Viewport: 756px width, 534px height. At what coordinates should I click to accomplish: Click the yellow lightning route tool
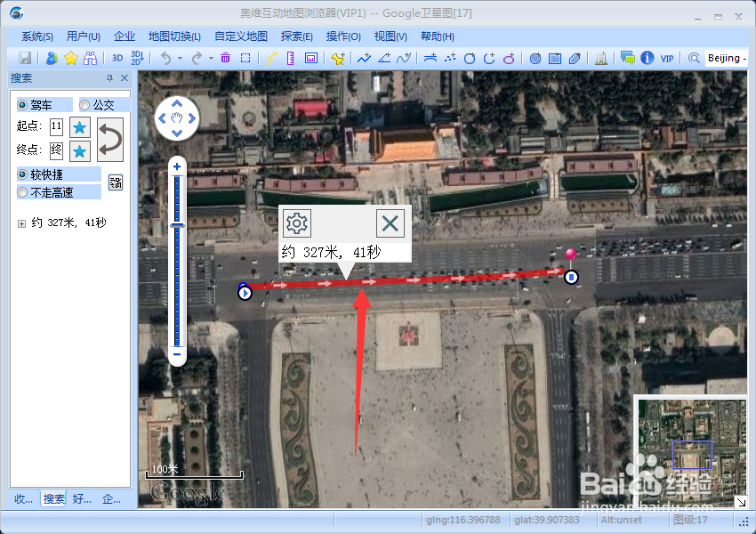point(271,59)
